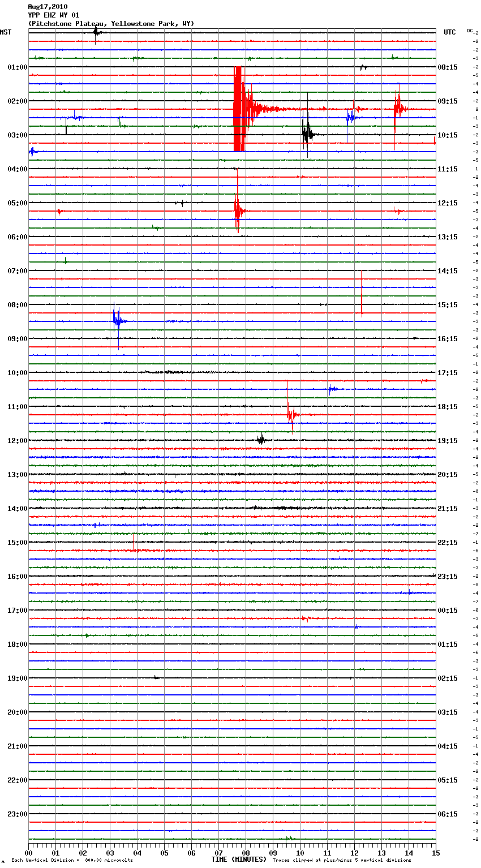Click the 19:15 UTC time label
This screenshot has width=481, height=868.
[x=448, y=440]
